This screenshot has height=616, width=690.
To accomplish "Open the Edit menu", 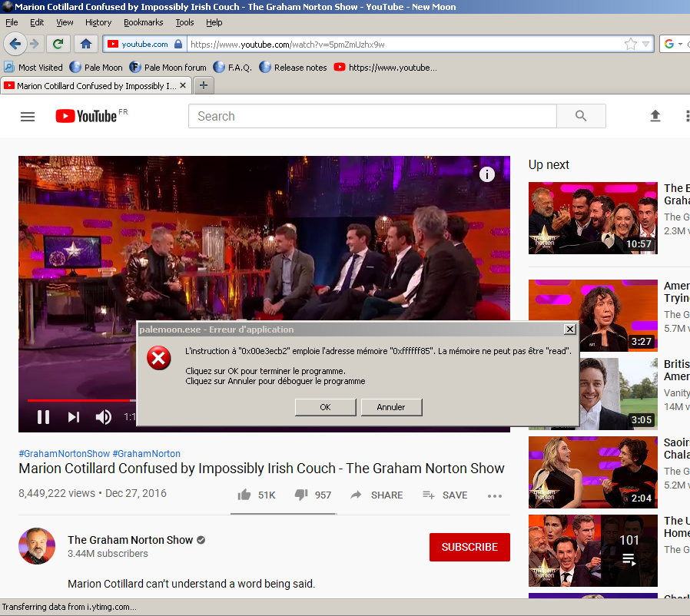I will [37, 22].
